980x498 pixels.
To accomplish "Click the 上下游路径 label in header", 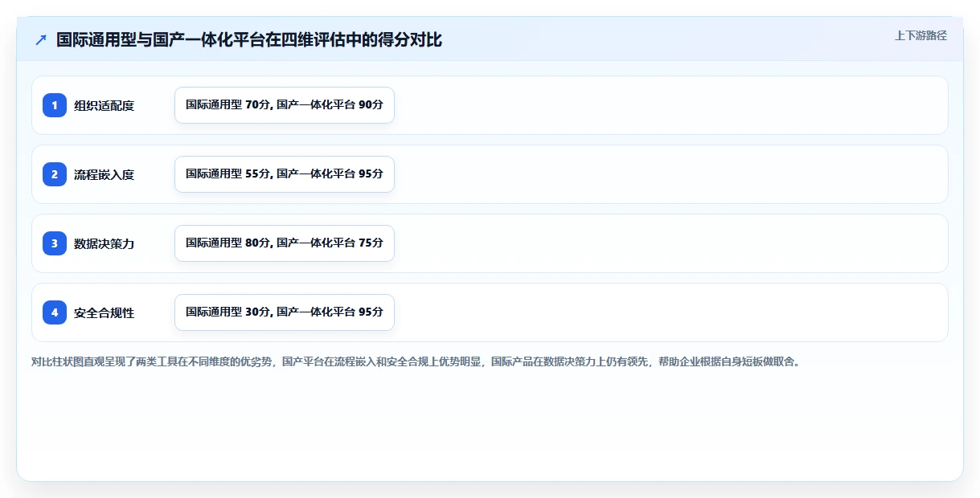I will tap(921, 35).
